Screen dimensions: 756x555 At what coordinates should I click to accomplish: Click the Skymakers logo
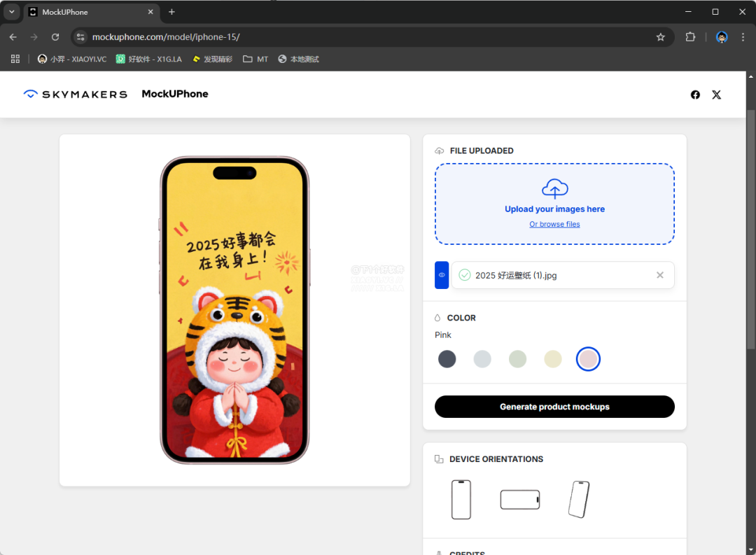[76, 94]
